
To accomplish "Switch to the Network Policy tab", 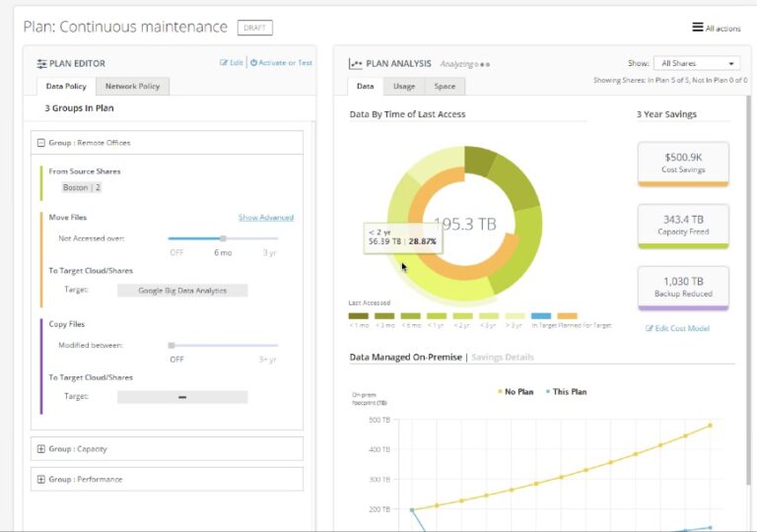I will tap(133, 87).
